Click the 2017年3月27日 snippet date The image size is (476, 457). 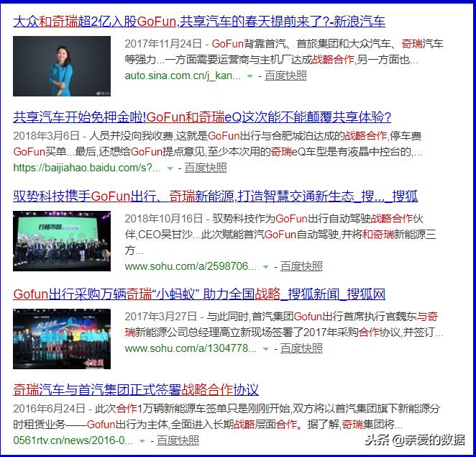tap(161, 317)
